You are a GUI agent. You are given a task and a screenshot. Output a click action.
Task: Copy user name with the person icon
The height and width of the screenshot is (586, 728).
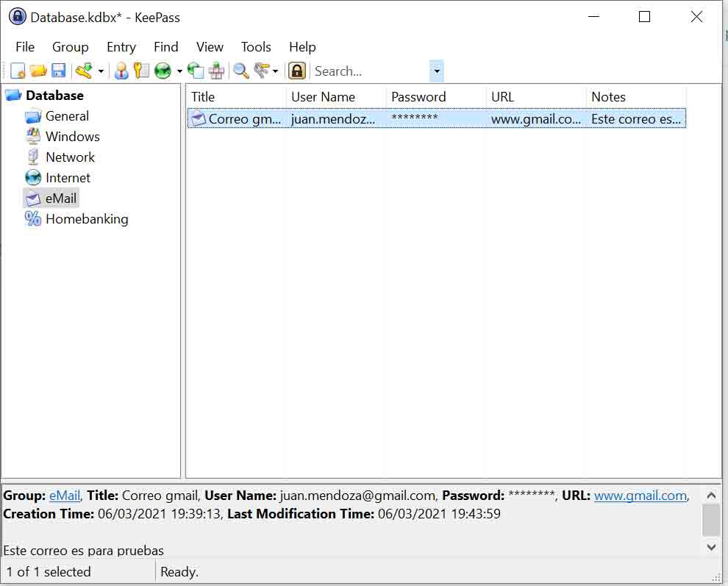[121, 71]
